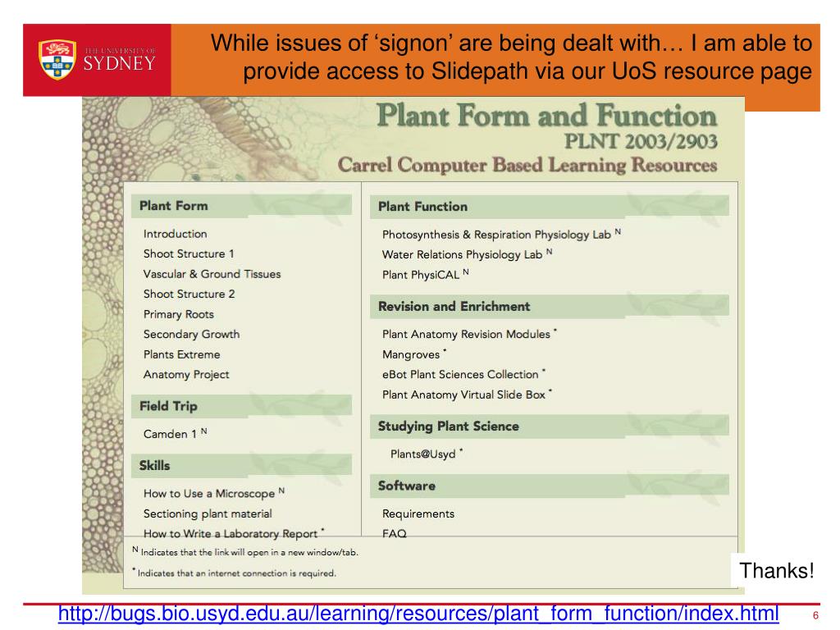840x630 pixels.
Task: Open the FAQ link
Action: point(395,533)
